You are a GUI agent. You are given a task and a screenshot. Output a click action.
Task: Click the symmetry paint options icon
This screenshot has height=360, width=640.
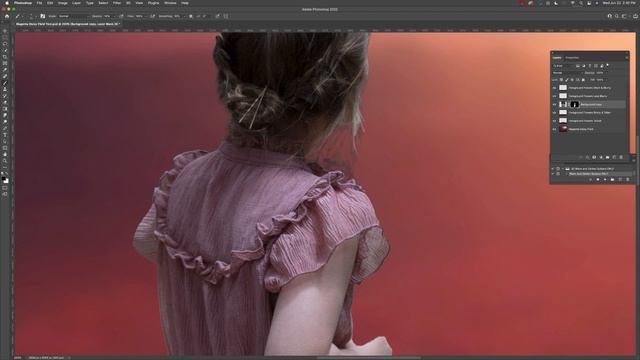pos(226,16)
